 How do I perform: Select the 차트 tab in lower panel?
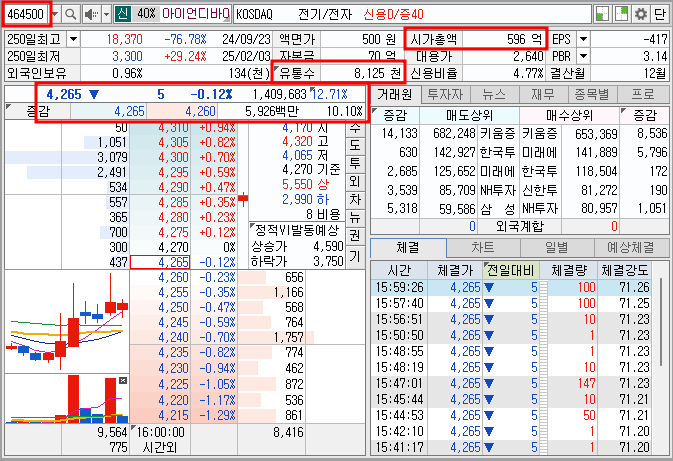pyautogui.click(x=483, y=248)
